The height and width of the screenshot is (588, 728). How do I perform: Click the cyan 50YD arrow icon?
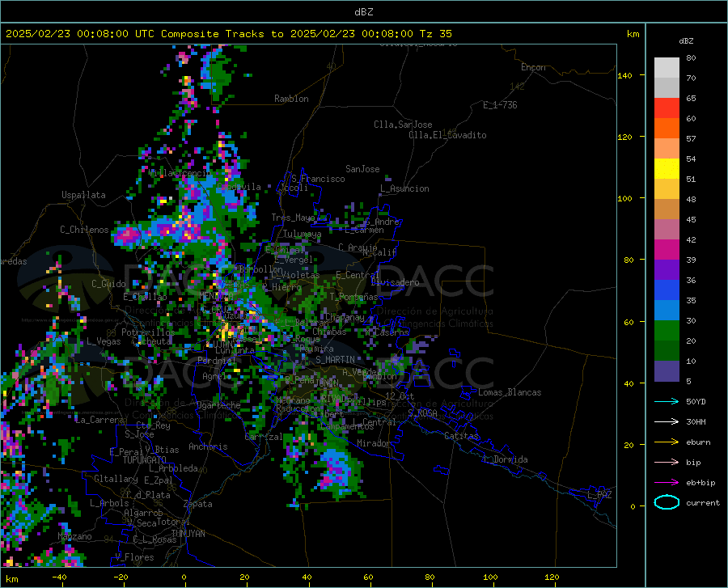point(667,401)
